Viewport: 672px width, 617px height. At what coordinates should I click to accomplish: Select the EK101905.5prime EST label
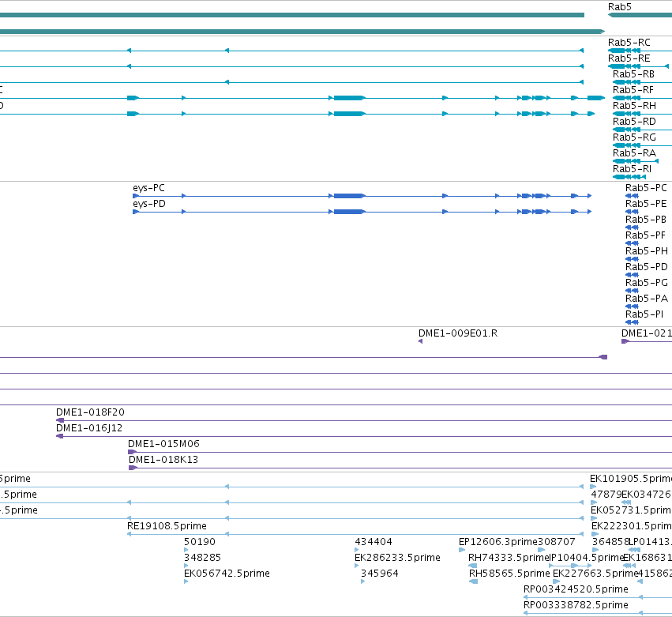tap(631, 479)
